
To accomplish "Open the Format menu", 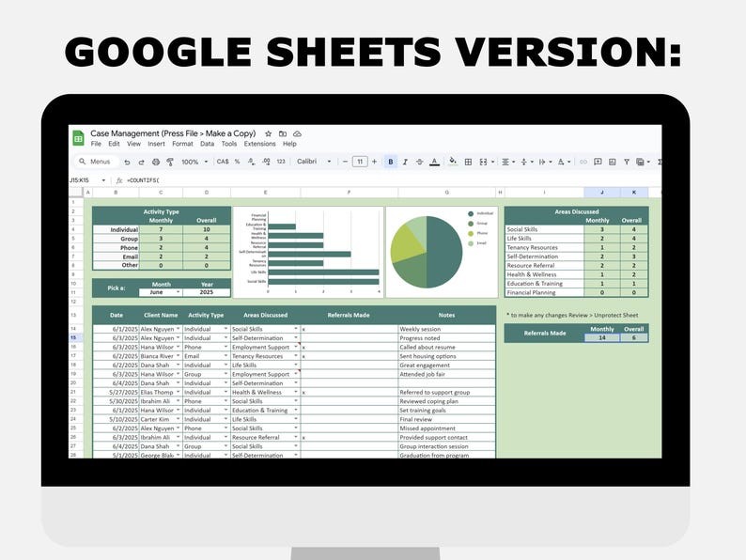I will point(182,144).
